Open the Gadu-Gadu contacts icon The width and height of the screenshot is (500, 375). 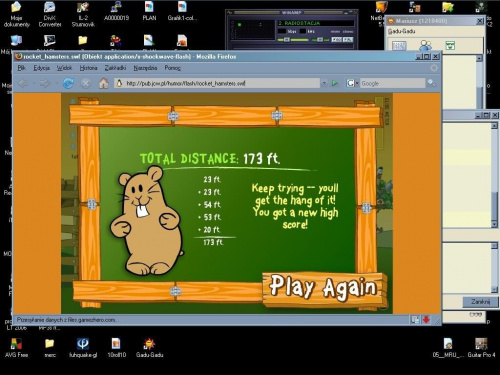[425, 45]
